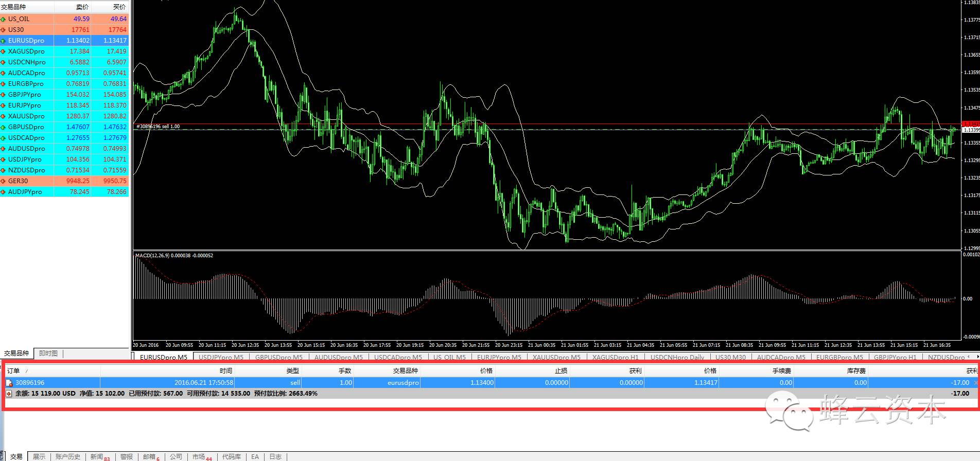980x461 pixels.
Task: Sort orders by the 订单 column header
Action: click(52, 371)
